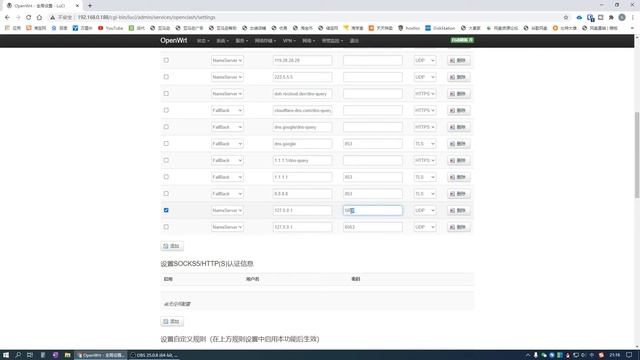Viewport: 640px width, 360px height.
Task: Click 添加 under SOCKS5/HTTP(S) auth section
Action: (x=172, y=322)
